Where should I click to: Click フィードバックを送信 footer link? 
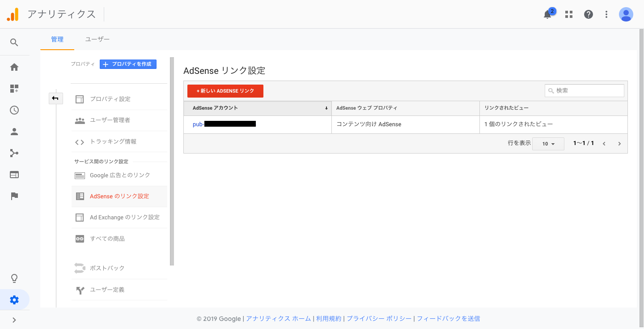[449, 319]
